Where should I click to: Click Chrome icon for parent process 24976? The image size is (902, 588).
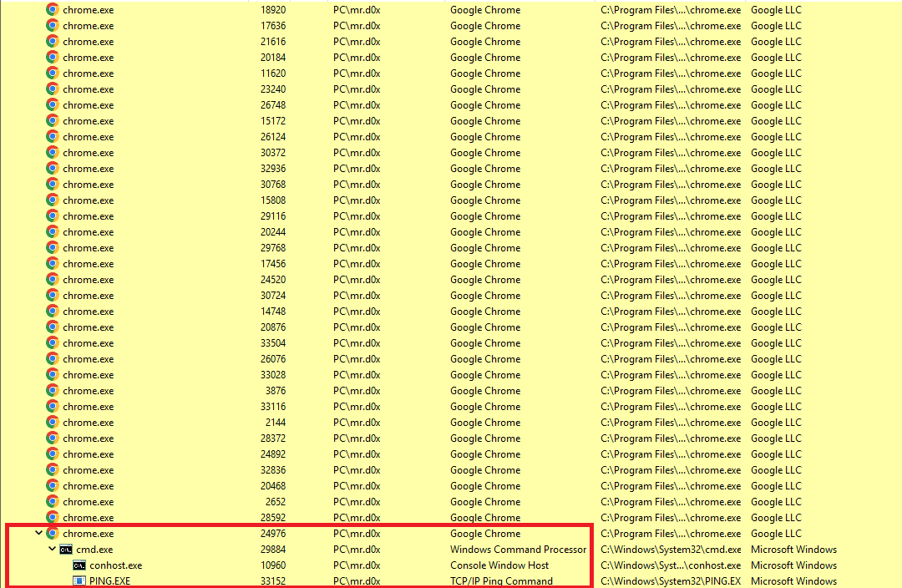53,534
